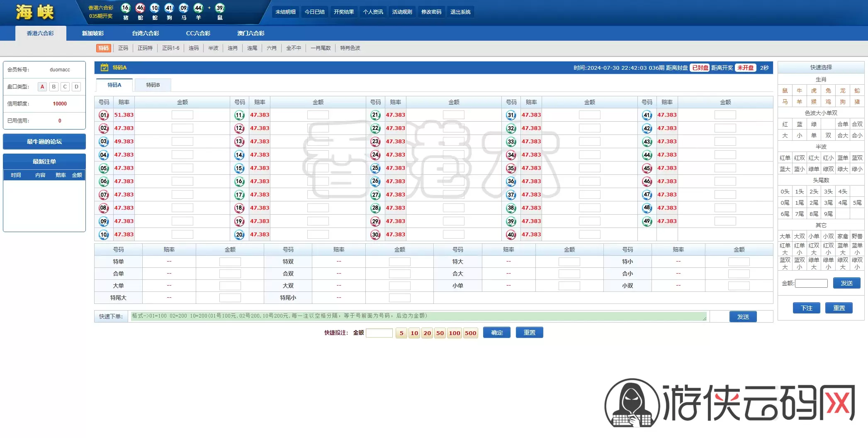This screenshot has width=868, height=438.
Task: Choose handicap type D
Action: (x=76, y=87)
